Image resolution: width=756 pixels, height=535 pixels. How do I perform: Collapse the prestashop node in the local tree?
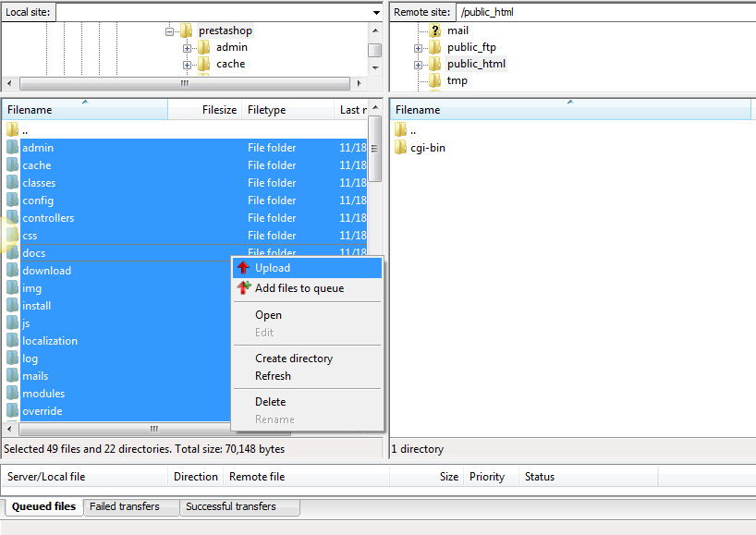[x=169, y=30]
